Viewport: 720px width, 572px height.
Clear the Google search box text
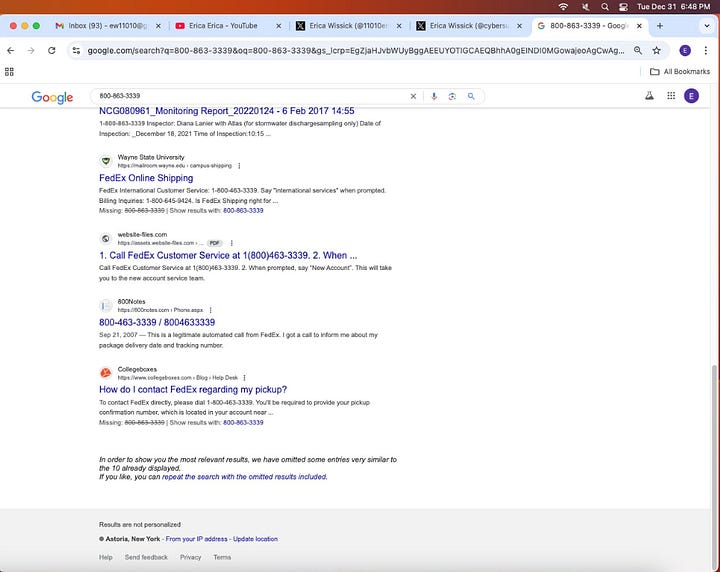click(413, 96)
